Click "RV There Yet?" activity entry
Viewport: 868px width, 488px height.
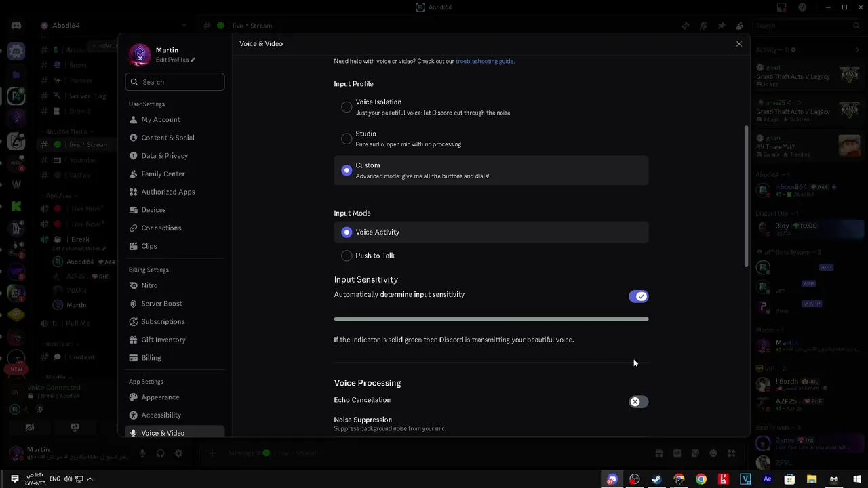pyautogui.click(x=808, y=146)
